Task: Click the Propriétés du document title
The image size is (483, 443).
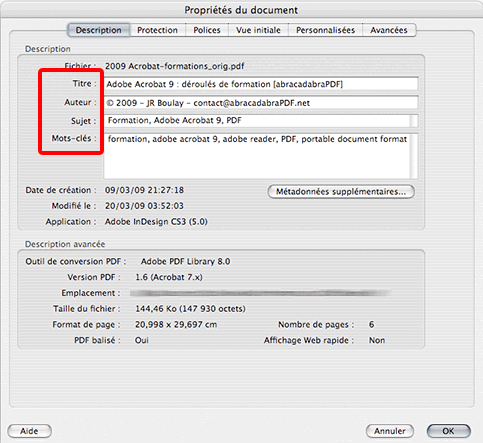Action: pyautogui.click(x=241, y=10)
